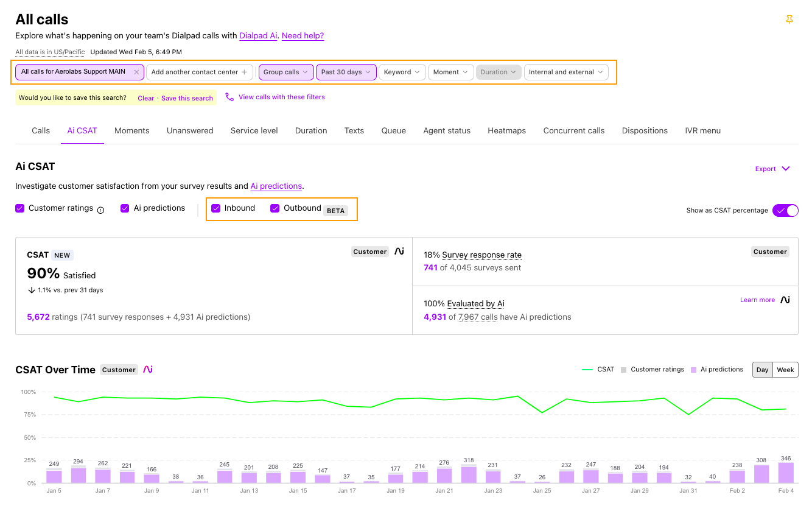Click the info icon next to Customer ratings
Screen dimensions: 812x514
[101, 209]
